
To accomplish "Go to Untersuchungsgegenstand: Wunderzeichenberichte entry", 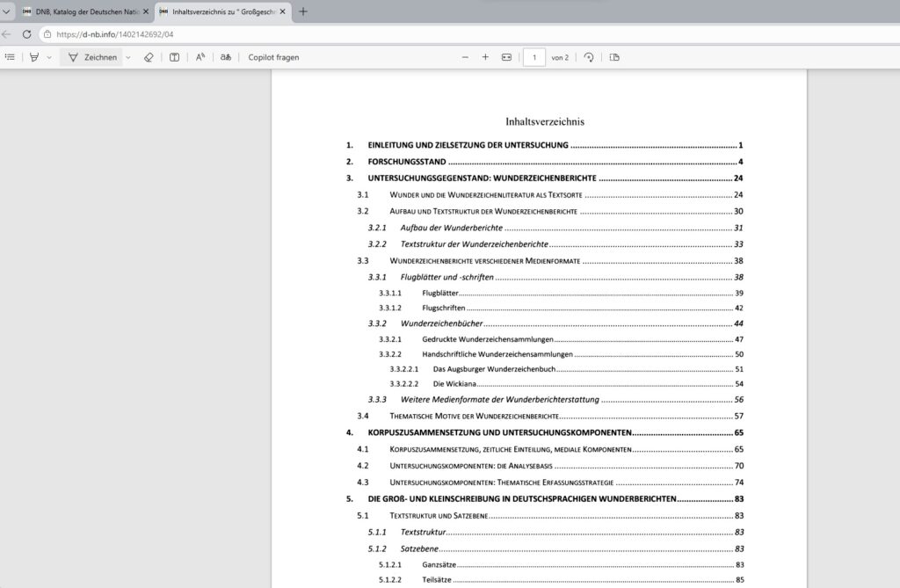I will pos(544,178).
